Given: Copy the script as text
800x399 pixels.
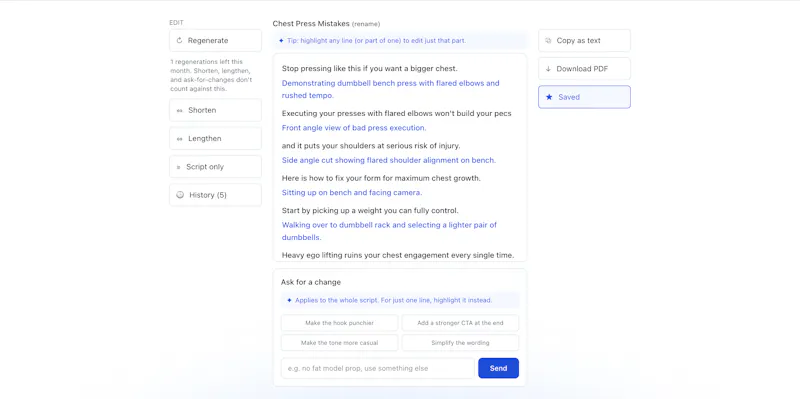Looking at the screenshot, I should 584,40.
